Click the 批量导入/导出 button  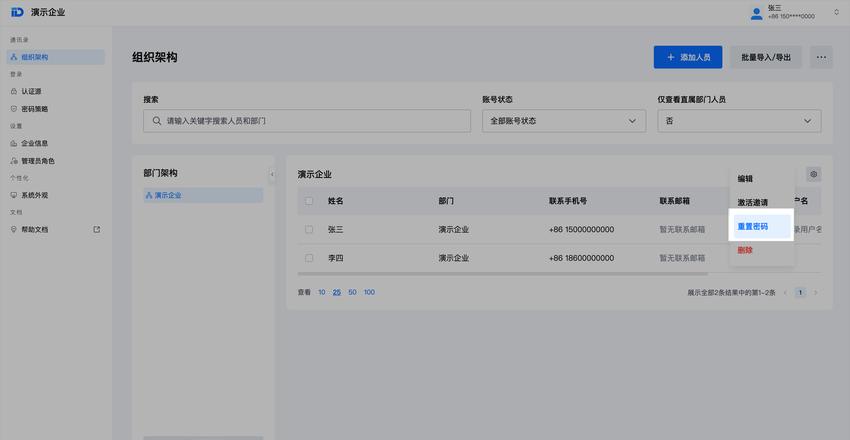[766, 57]
